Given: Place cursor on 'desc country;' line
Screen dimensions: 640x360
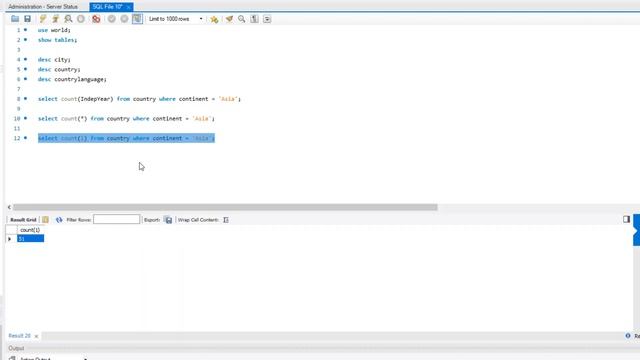Looking at the screenshot, I should point(59,69).
